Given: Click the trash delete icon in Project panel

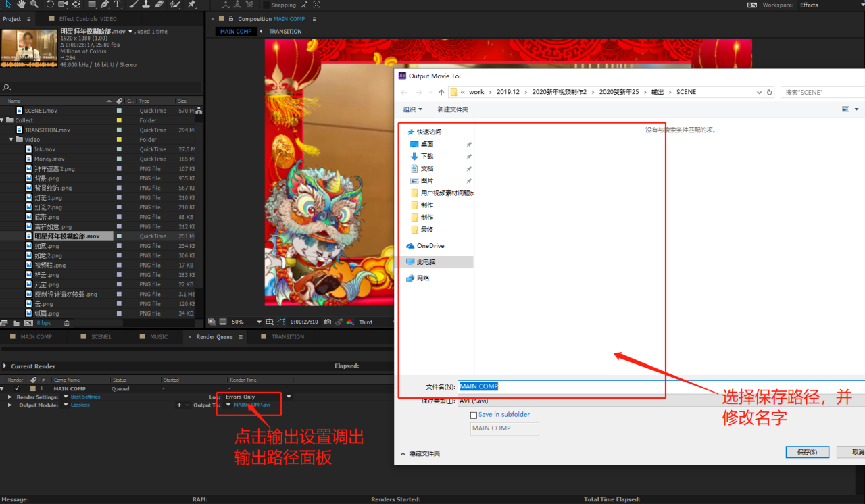Looking at the screenshot, I should click(67, 323).
